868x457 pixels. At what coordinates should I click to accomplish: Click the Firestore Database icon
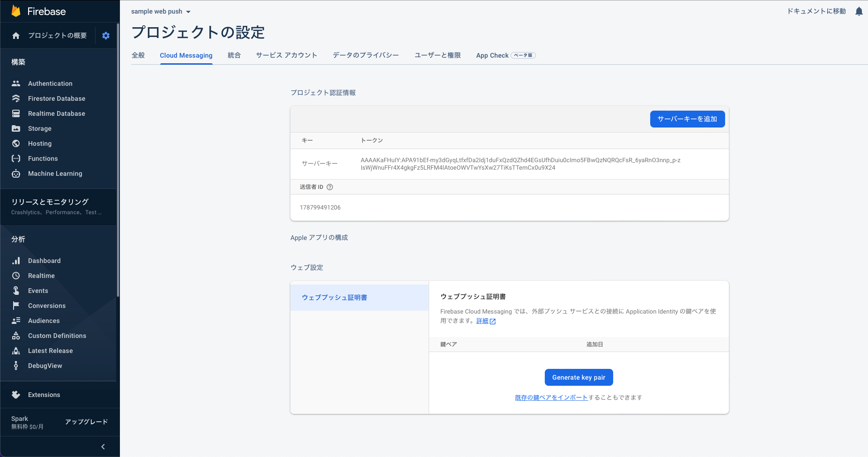pyautogui.click(x=16, y=98)
